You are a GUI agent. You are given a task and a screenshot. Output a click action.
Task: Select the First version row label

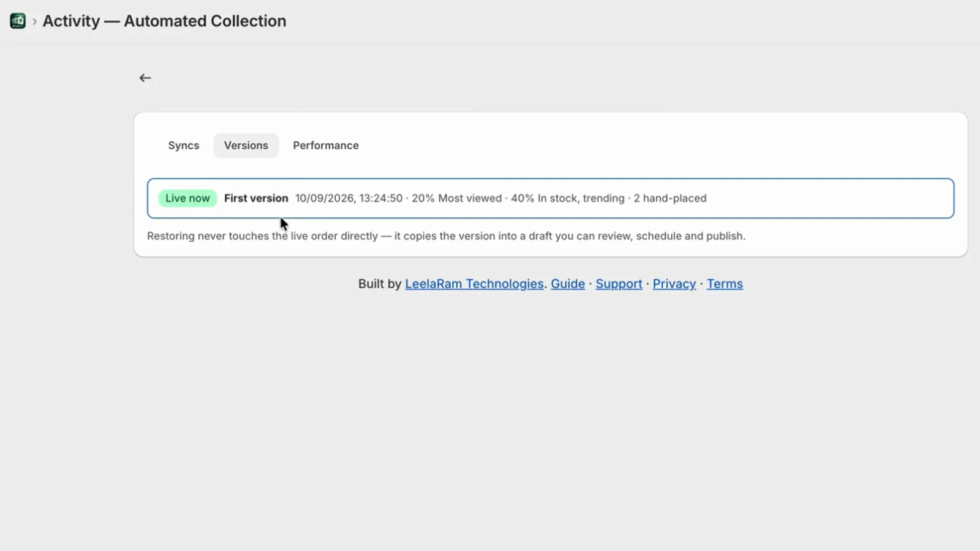click(x=256, y=198)
